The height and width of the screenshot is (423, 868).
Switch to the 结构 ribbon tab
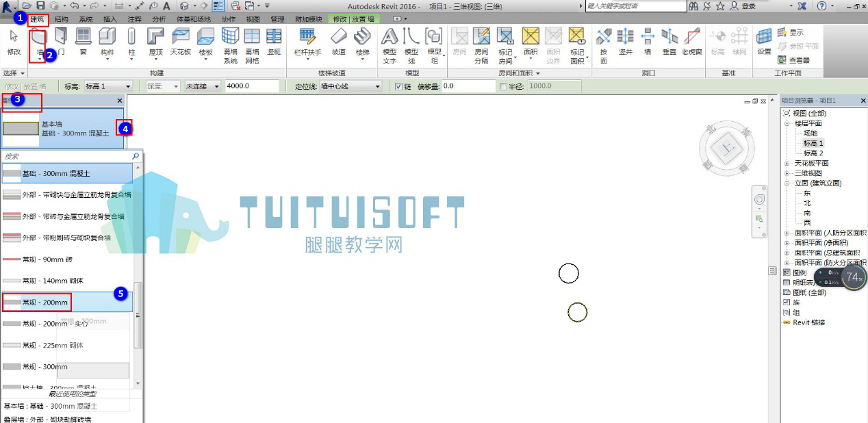(61, 19)
